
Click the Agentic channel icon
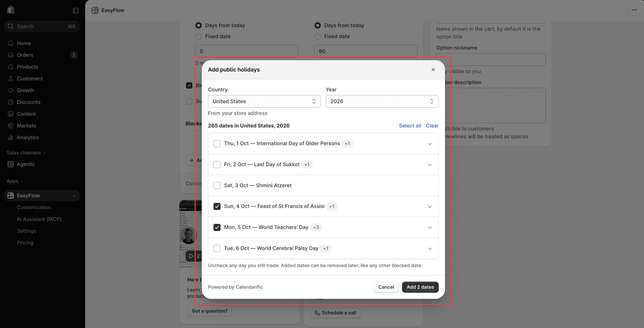pos(11,164)
